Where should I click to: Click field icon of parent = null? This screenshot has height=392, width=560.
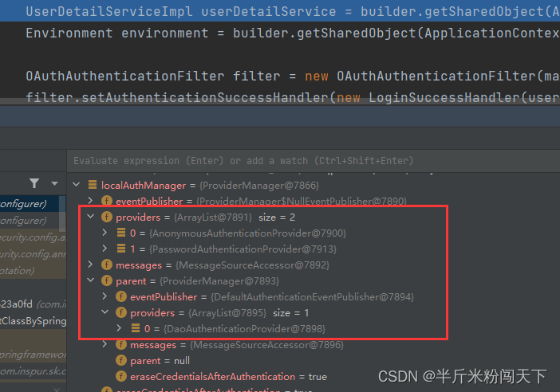pyautogui.click(x=121, y=360)
